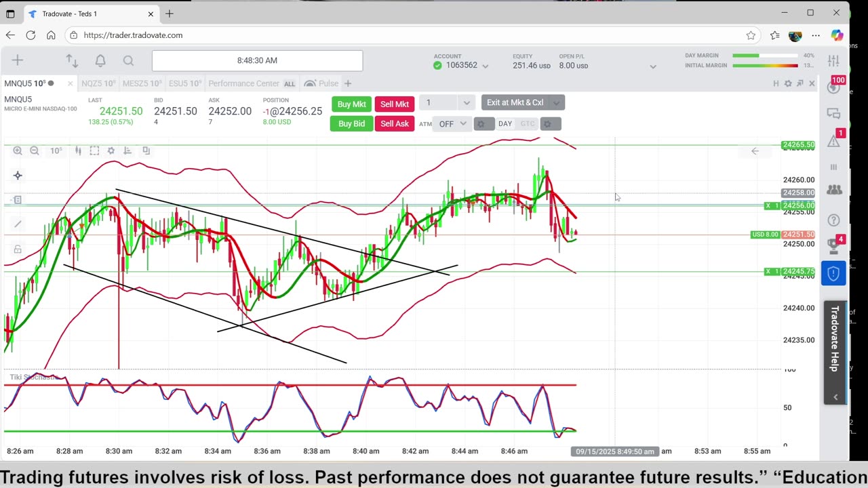Viewport: 868px width, 488px height.
Task: Cancel the order at 24256.00 with X
Action: (x=768, y=205)
